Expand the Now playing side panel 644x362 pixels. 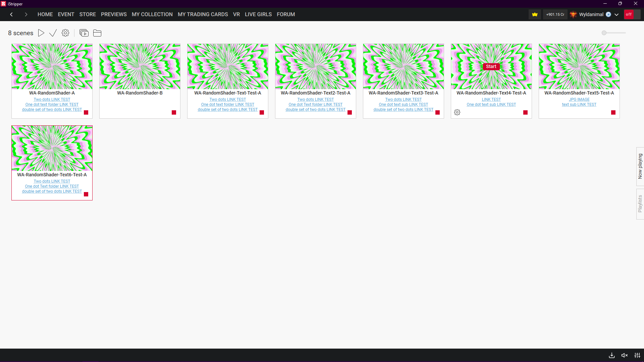640,166
